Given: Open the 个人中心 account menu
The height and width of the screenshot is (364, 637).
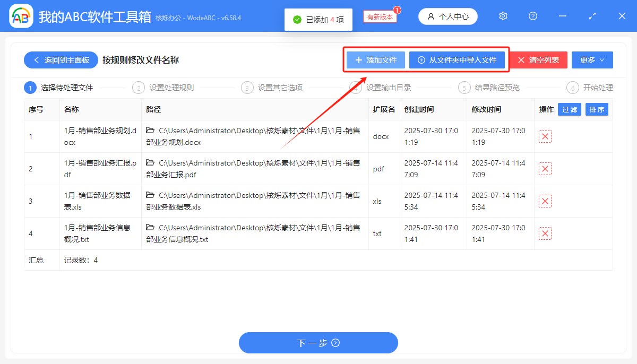Looking at the screenshot, I should 447,16.
